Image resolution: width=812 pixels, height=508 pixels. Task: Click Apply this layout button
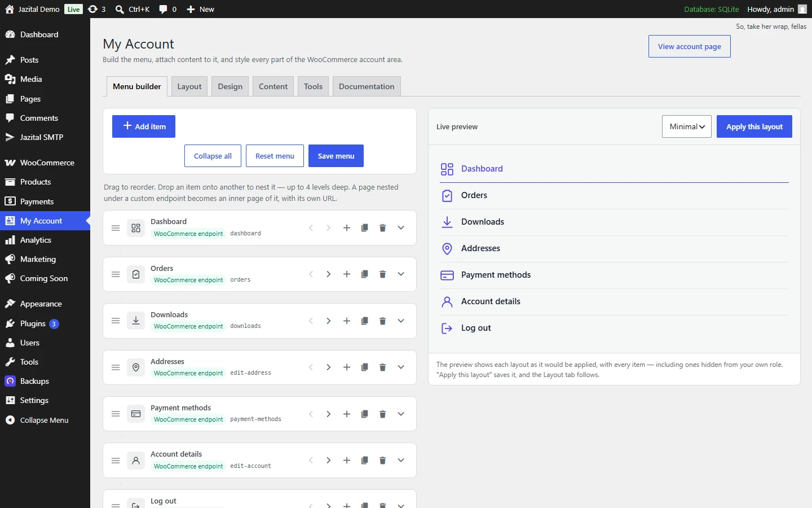point(754,126)
